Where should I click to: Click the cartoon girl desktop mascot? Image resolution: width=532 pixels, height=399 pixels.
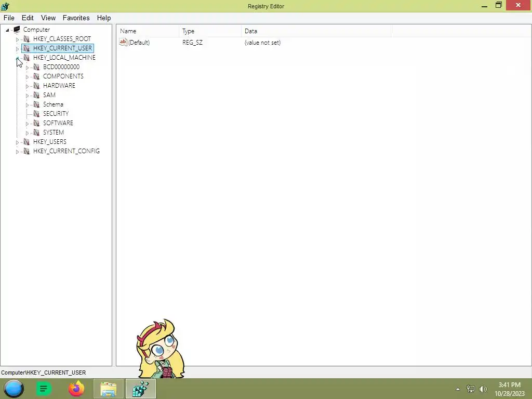tap(160, 349)
